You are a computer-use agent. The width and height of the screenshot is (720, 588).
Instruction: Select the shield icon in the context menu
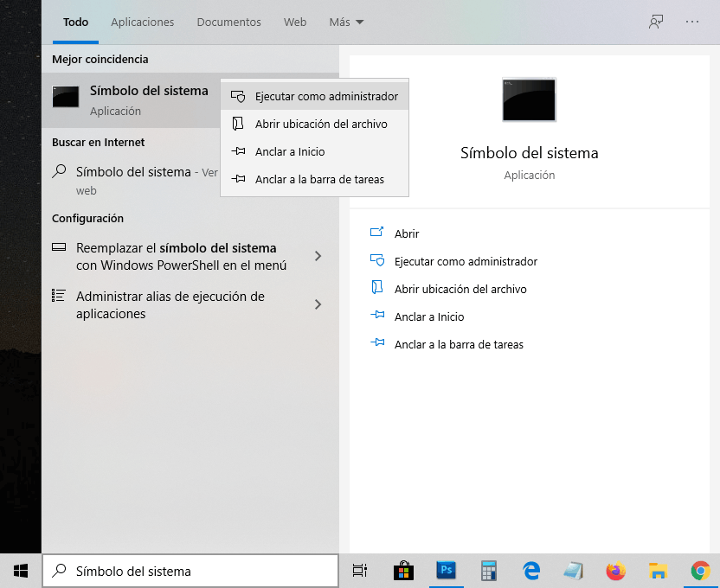click(238, 96)
